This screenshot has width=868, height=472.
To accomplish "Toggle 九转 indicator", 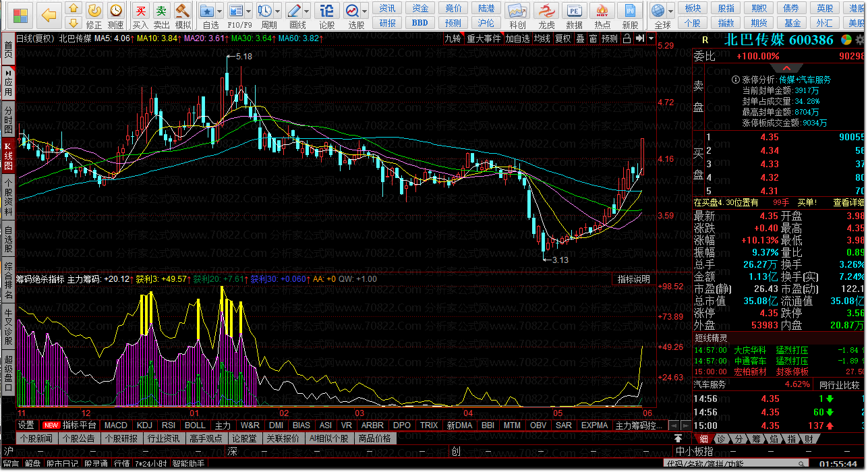I will 453,38.
